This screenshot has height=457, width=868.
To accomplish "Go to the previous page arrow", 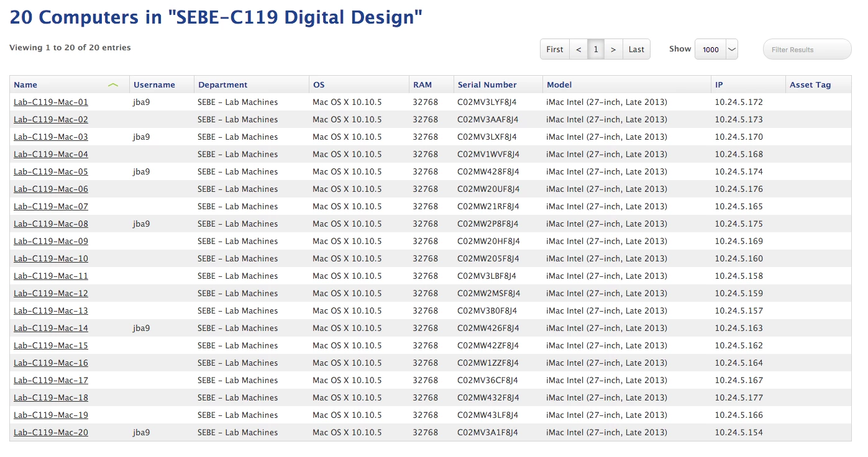I will (x=578, y=50).
